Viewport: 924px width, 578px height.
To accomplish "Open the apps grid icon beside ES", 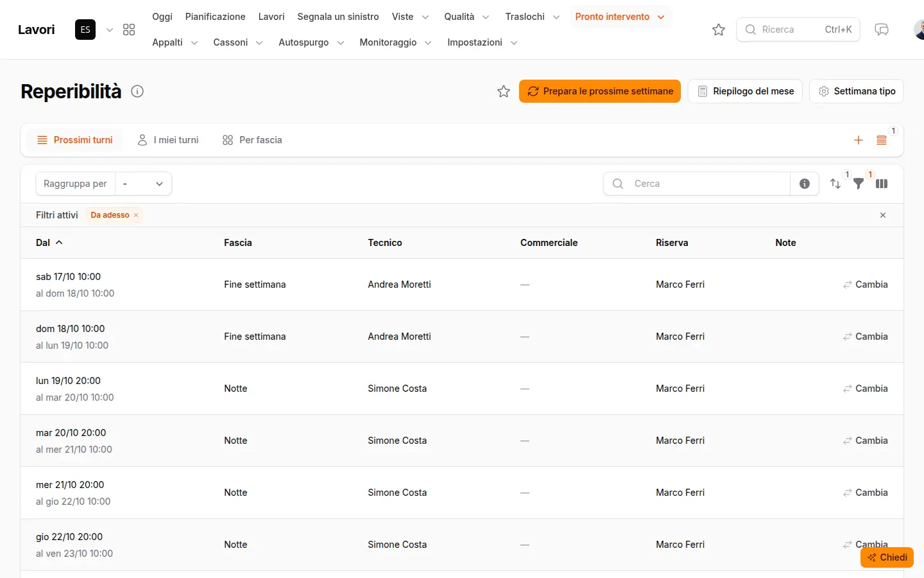I will pyautogui.click(x=129, y=30).
